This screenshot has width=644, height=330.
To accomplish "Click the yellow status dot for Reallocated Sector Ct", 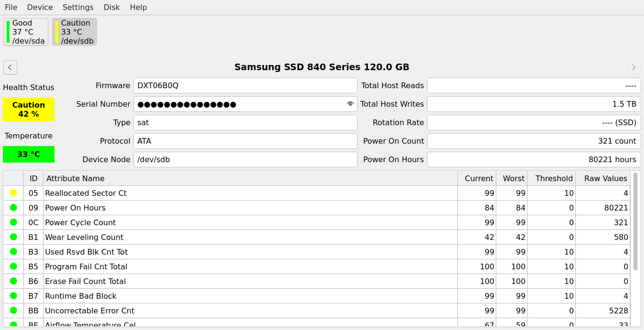I will (x=13, y=193).
